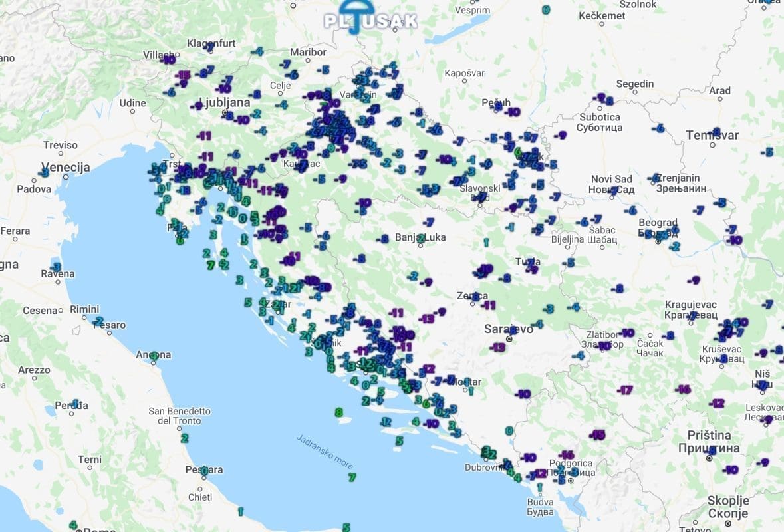Click the Ljubljana city label
This screenshot has height=532, width=784.
coord(224,103)
